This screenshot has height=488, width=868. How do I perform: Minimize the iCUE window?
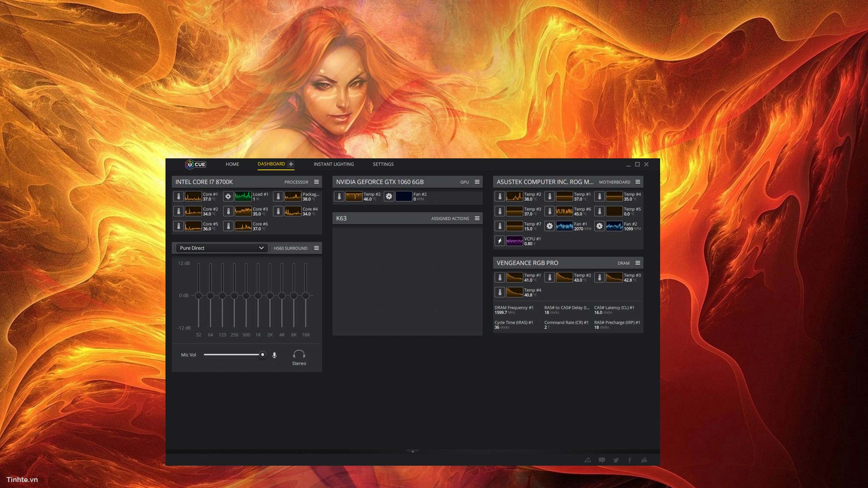(x=628, y=165)
